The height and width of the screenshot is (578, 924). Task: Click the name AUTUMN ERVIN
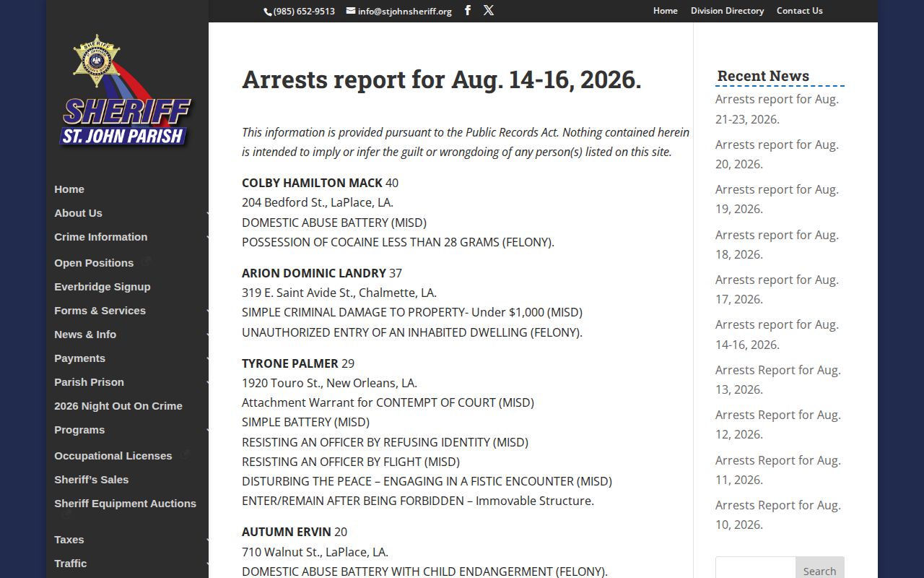click(x=287, y=532)
